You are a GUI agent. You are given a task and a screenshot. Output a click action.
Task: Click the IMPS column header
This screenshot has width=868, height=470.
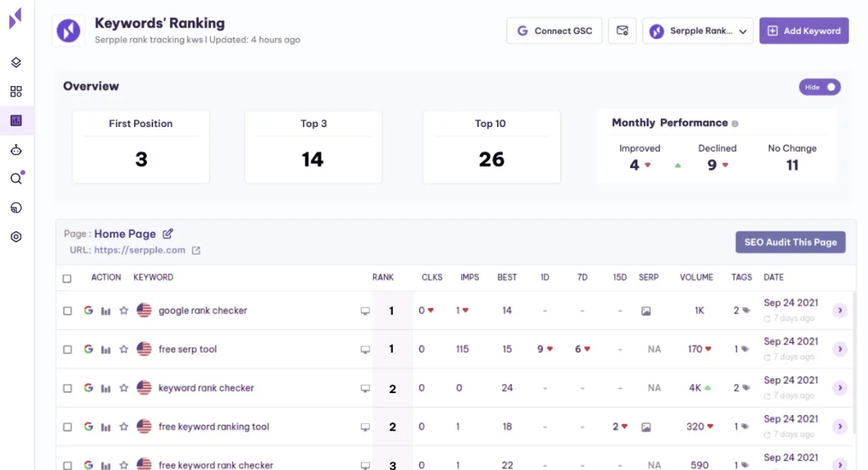click(x=470, y=277)
